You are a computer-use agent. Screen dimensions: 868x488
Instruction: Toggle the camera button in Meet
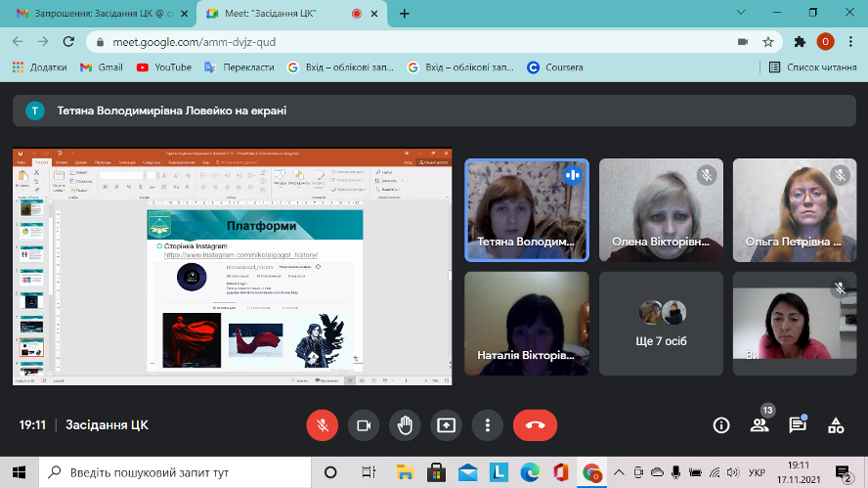tap(364, 425)
